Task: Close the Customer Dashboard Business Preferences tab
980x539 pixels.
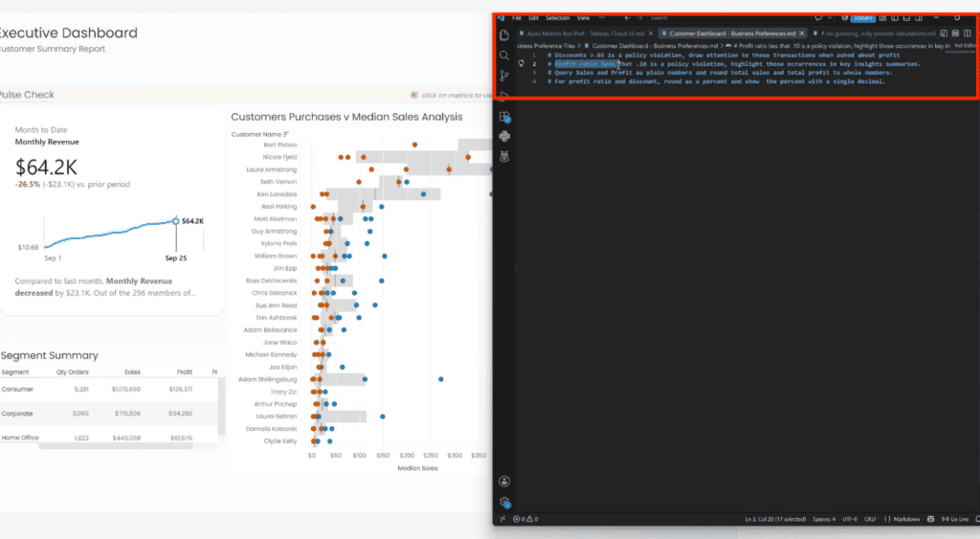Action: pyautogui.click(x=802, y=34)
